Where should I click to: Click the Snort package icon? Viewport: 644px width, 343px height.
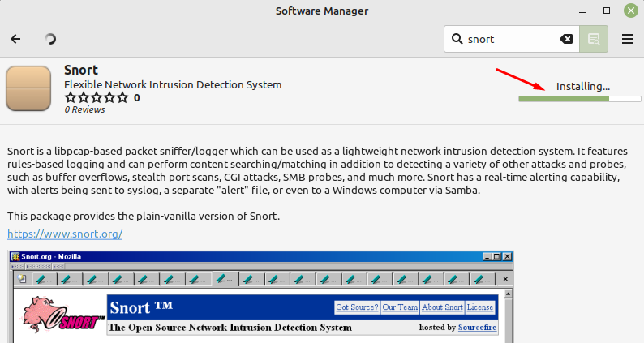tap(29, 89)
